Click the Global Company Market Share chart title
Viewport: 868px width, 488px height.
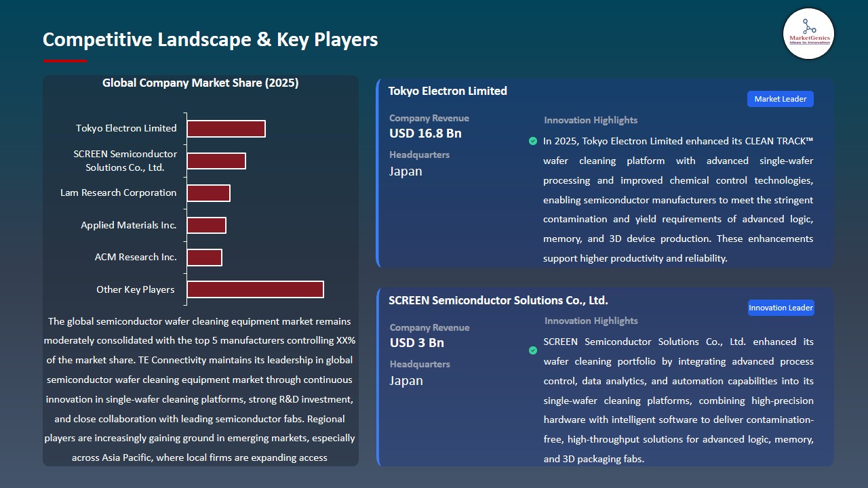point(200,83)
